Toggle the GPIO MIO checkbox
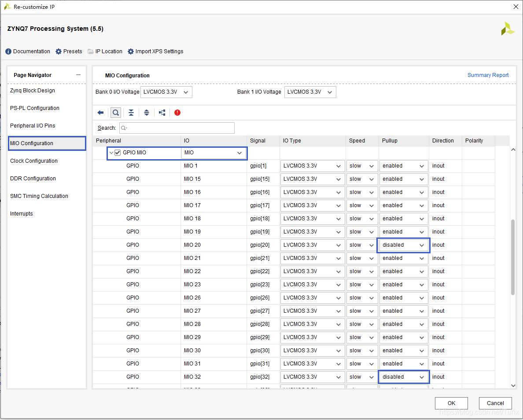The width and height of the screenshot is (523, 420). [118, 153]
